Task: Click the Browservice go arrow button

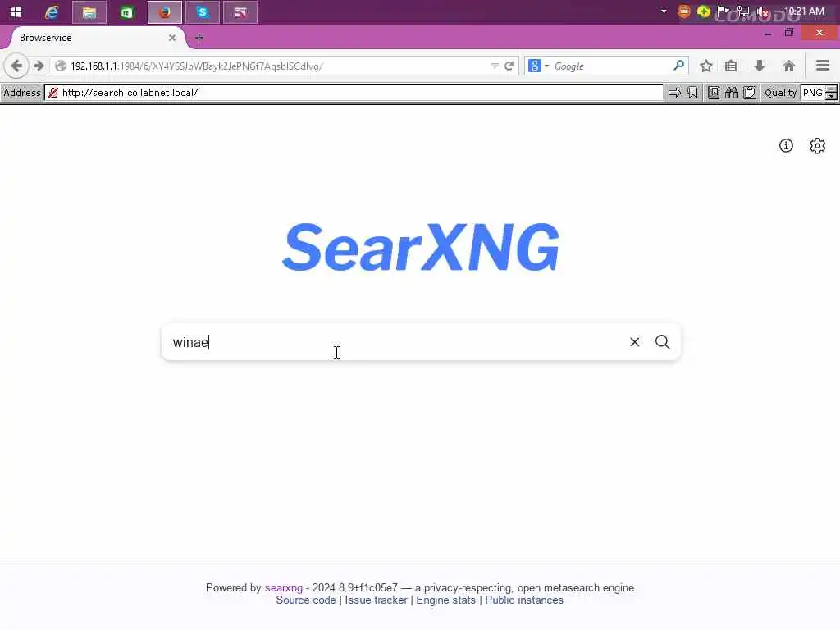Action: [x=674, y=93]
